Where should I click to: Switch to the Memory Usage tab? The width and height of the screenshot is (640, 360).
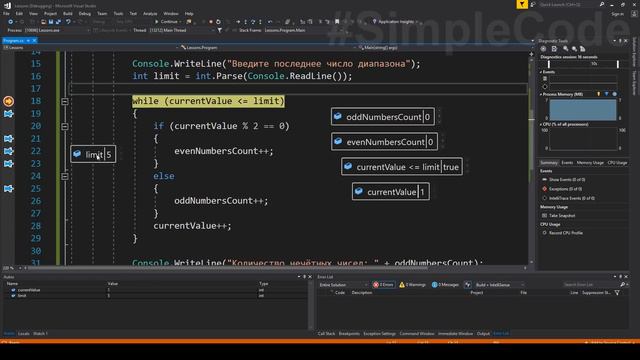tap(590, 163)
